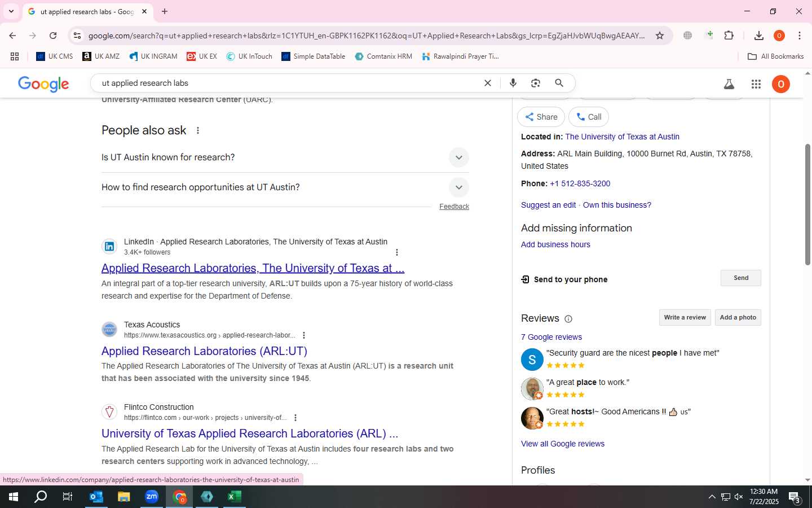
Task: Open the UK CMS bookmark
Action: (55, 56)
